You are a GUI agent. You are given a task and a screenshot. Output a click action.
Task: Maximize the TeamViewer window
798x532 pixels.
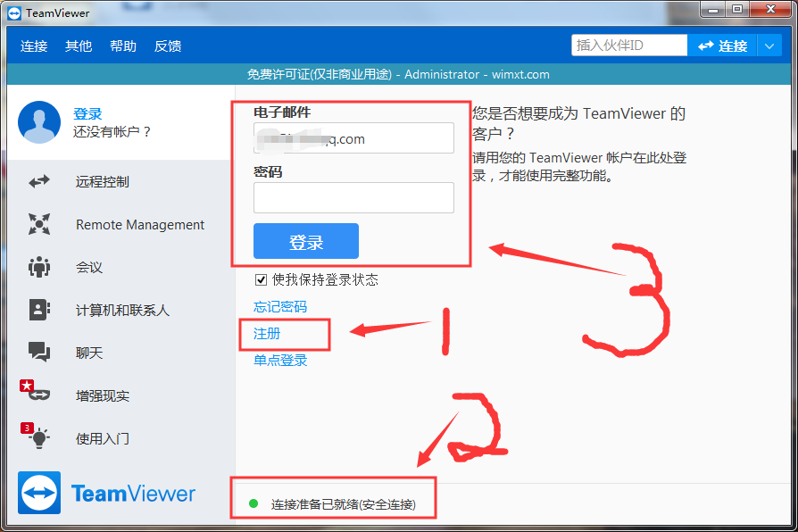[737, 9]
